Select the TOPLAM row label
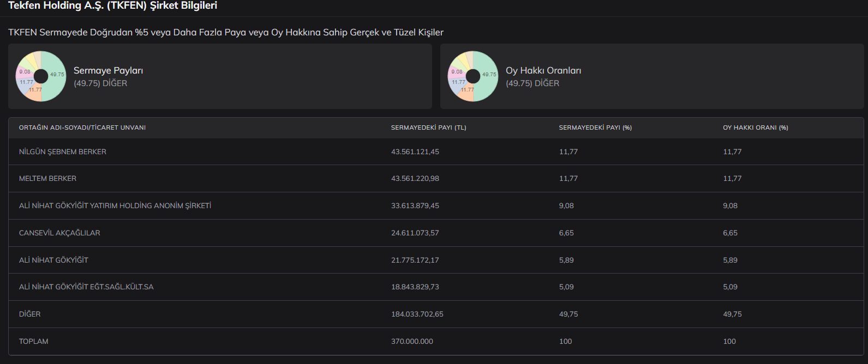 pos(34,342)
